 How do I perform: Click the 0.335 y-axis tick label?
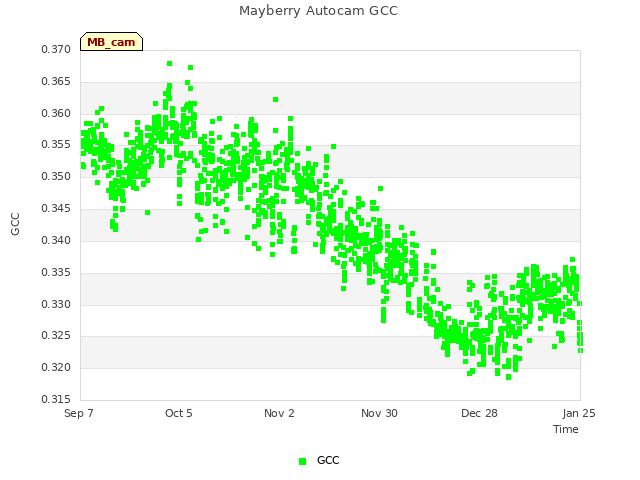click(56, 272)
